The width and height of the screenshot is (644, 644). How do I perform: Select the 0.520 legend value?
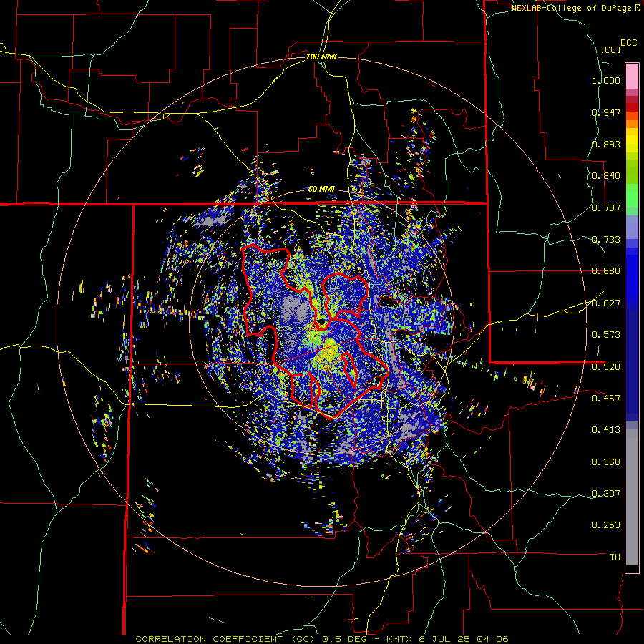tap(606, 366)
